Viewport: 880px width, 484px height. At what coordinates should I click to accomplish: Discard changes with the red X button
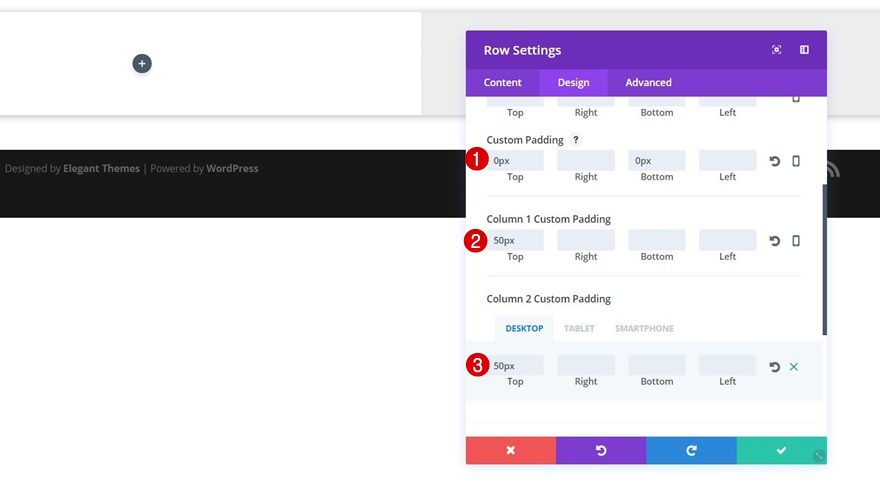510,451
